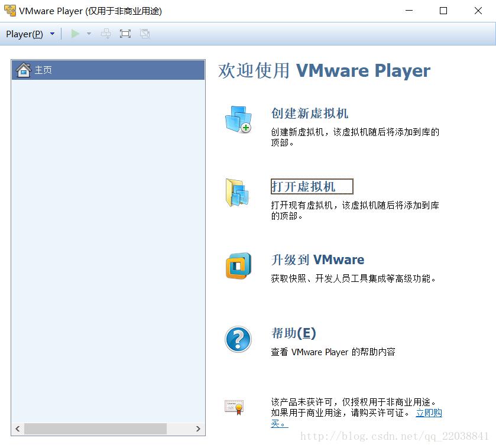
Task: Click the Send Ctrl+Alt+Del toolbar icon
Action: click(x=106, y=34)
